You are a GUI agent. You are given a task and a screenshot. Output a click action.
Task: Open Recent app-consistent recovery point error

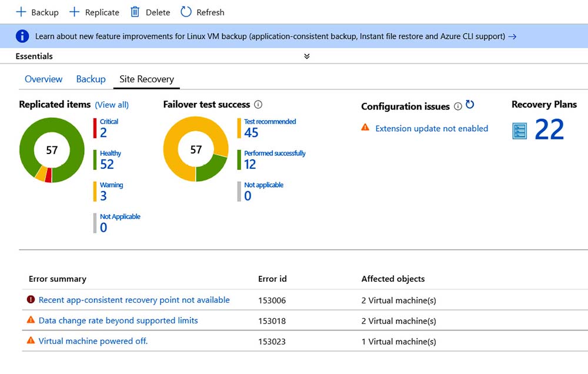134,300
